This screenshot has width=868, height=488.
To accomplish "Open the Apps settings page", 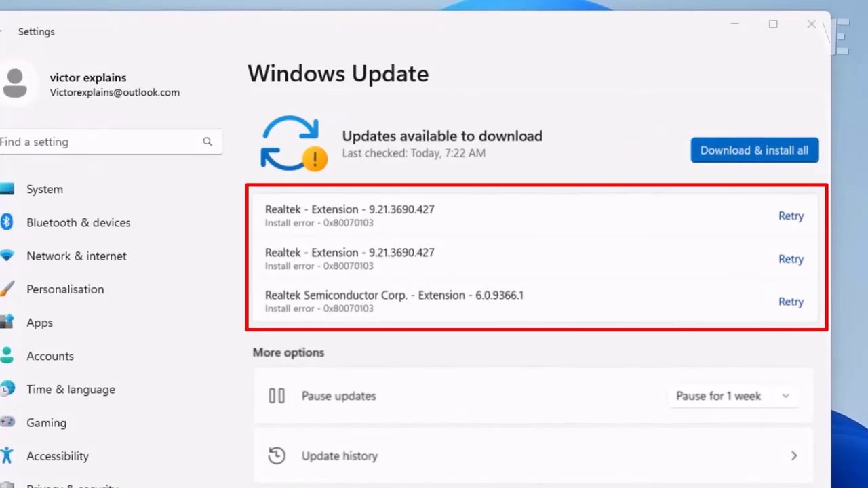I will point(39,323).
